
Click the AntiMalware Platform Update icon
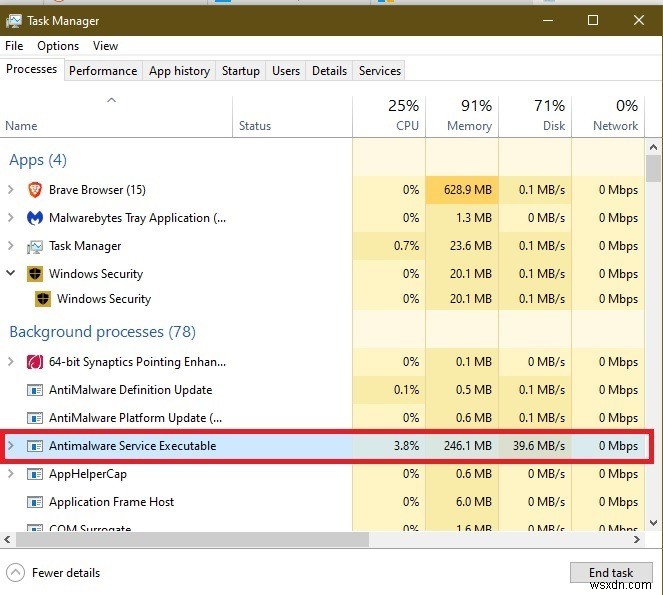click(x=35, y=418)
